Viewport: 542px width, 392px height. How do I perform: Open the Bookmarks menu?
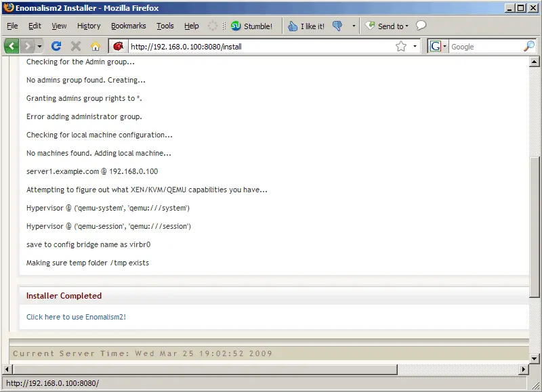coord(129,26)
